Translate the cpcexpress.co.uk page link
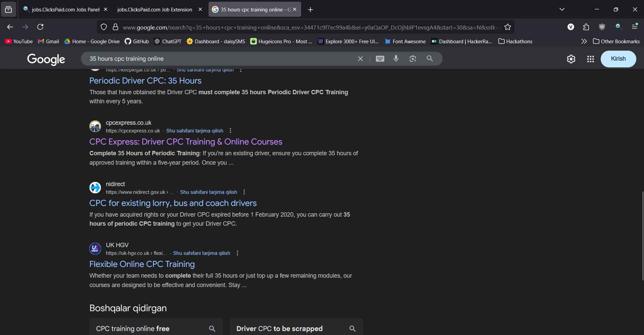 [x=195, y=131]
